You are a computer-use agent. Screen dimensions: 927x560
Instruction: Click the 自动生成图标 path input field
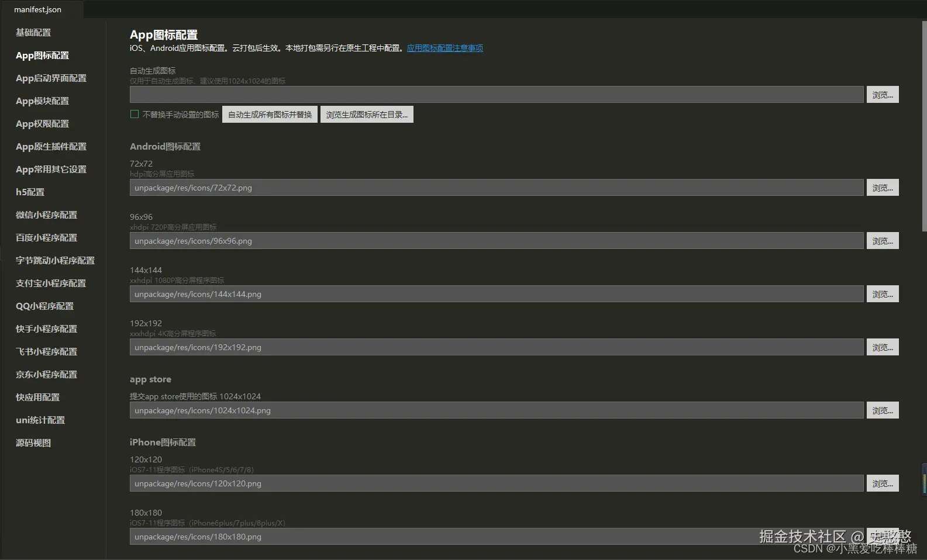click(497, 95)
